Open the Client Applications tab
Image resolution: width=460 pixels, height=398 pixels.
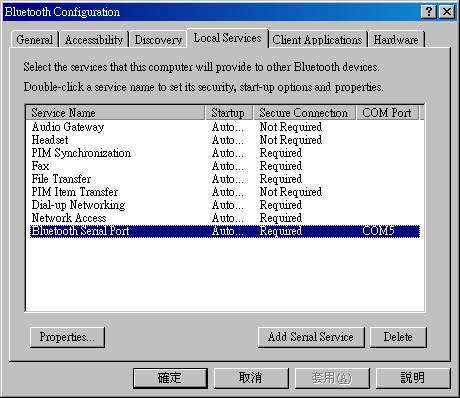click(317, 40)
